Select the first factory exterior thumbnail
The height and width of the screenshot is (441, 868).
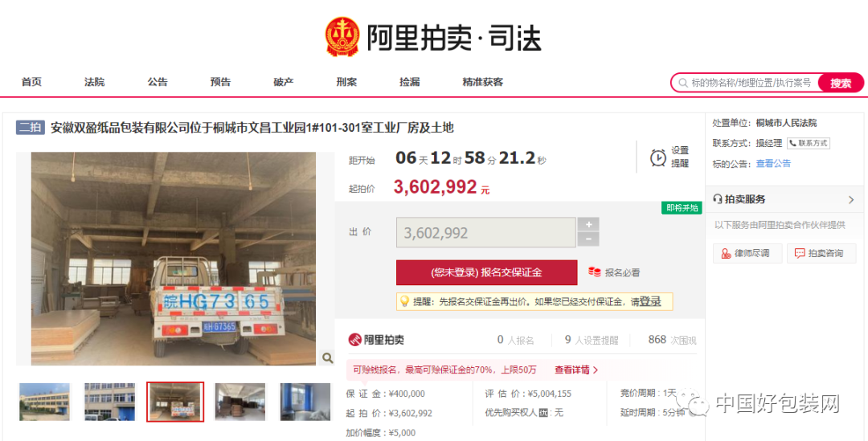[x=44, y=401]
